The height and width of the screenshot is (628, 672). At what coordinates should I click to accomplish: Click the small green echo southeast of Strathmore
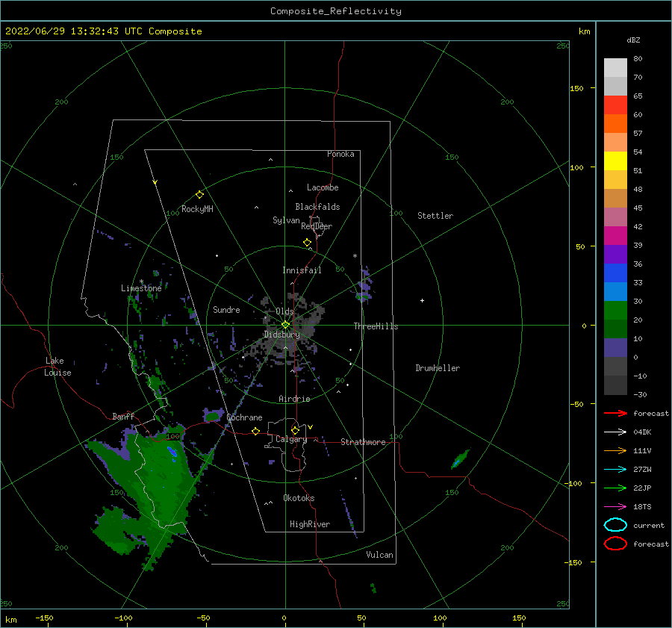460,459
